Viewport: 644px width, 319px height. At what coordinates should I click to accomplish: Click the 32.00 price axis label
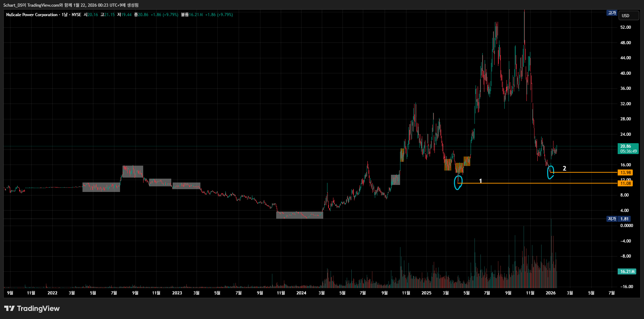tap(625, 104)
